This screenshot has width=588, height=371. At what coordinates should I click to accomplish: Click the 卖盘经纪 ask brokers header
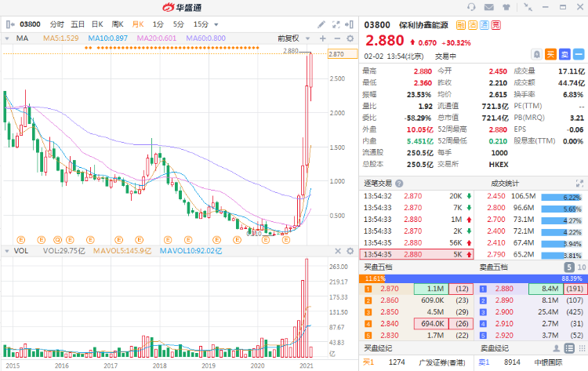point(495,348)
